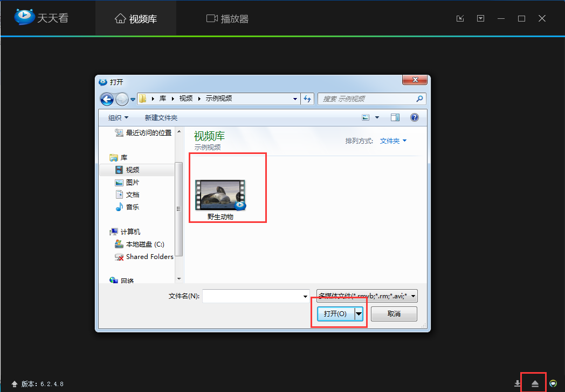
Task: Switch to the 播放器 tab
Action: click(x=228, y=19)
